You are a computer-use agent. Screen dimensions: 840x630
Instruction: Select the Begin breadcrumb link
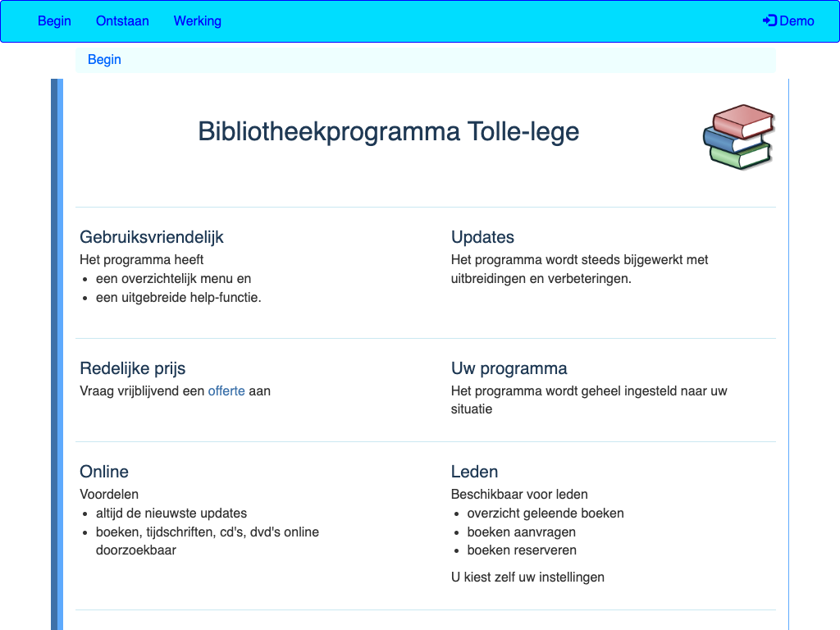pos(104,60)
